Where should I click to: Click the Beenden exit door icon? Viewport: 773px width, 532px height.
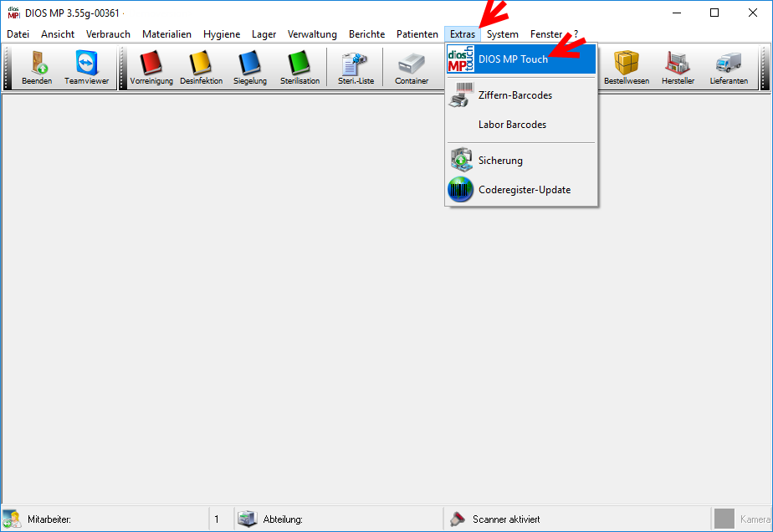click(x=37, y=64)
